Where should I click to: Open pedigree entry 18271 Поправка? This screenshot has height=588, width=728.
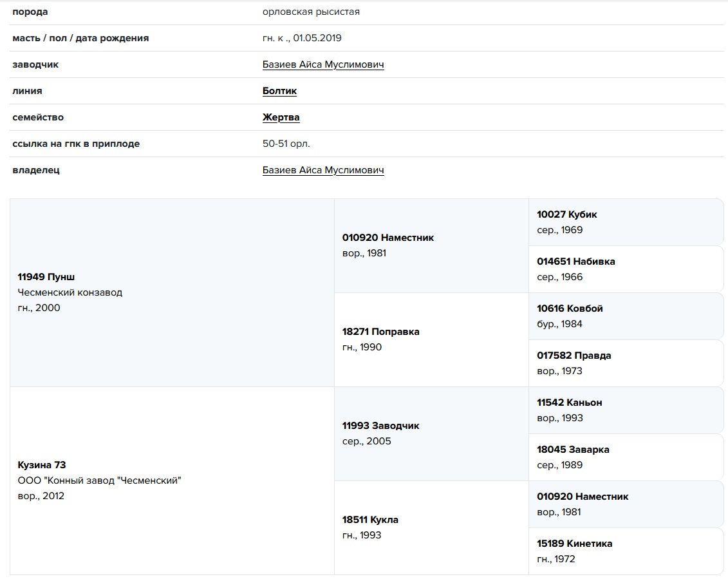tap(380, 332)
